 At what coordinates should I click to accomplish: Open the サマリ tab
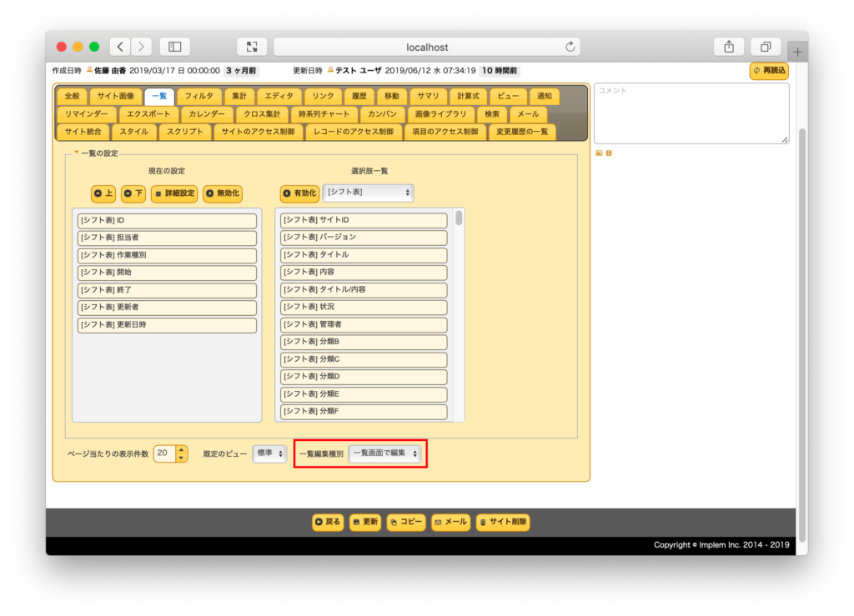coord(428,97)
